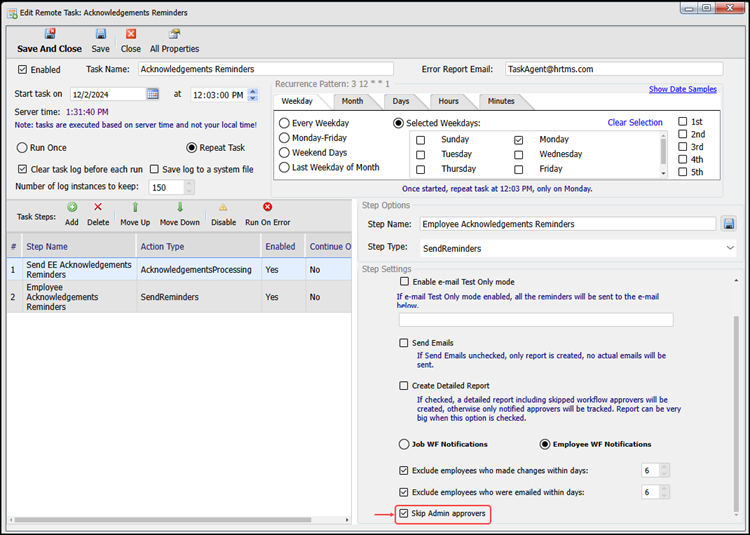Enable the Send Emails checkbox
The image size is (750, 535).
point(404,343)
